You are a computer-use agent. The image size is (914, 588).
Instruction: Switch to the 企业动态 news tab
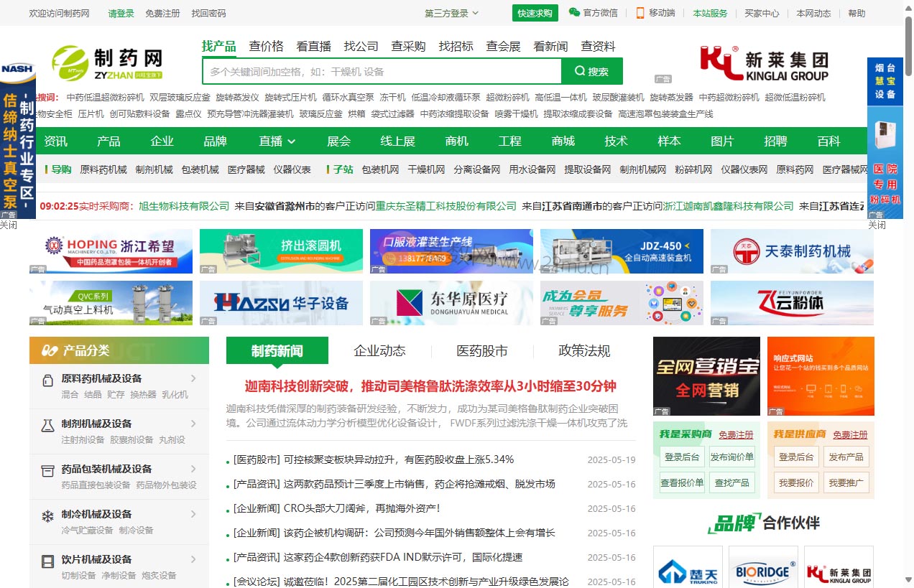(x=379, y=351)
